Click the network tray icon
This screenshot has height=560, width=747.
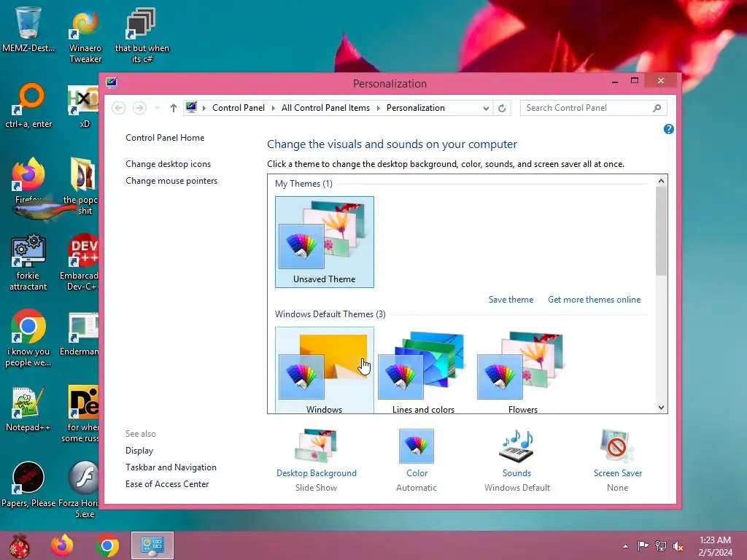[660, 546]
